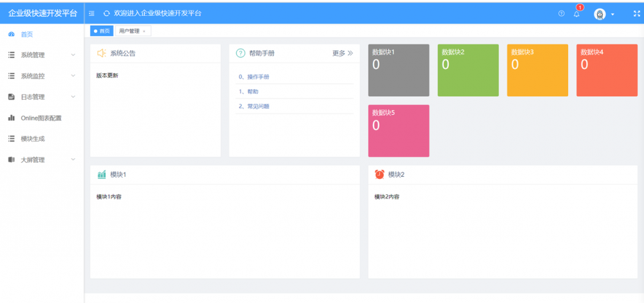Click the red notification badge showing 1
Viewport: 644px width, 303px height.
pyautogui.click(x=580, y=7)
